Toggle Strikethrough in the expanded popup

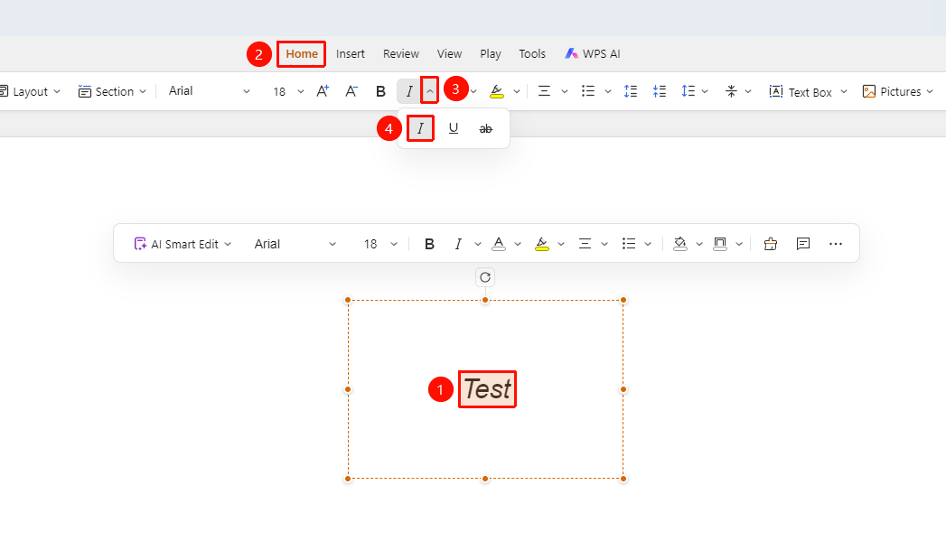pos(486,128)
